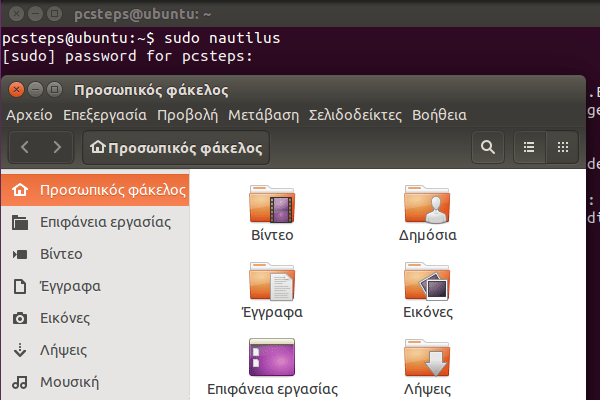The width and height of the screenshot is (600, 400).
Task: Click the Προσωπικός φάκελος path bar button
Action: coord(176,148)
